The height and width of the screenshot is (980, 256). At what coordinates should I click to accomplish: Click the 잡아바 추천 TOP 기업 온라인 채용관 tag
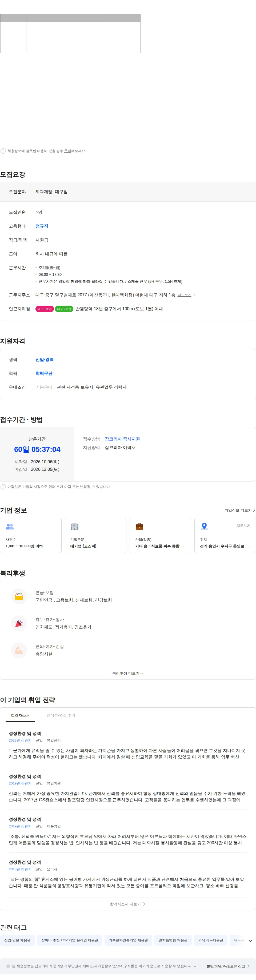point(70,941)
